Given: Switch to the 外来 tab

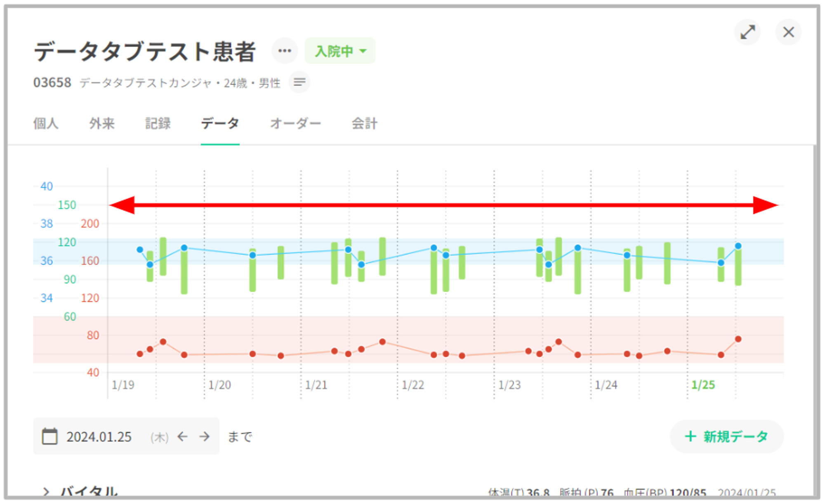Looking at the screenshot, I should pyautogui.click(x=102, y=123).
